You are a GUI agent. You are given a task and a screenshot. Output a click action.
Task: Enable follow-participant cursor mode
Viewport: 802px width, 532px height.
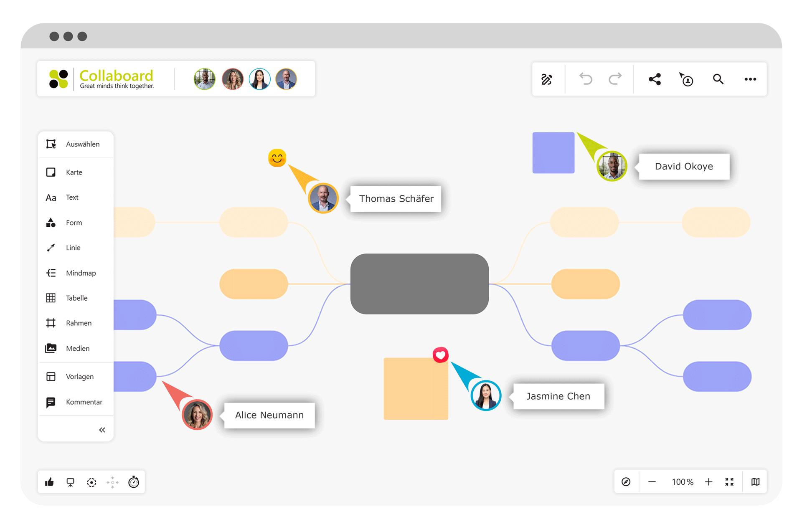click(686, 79)
